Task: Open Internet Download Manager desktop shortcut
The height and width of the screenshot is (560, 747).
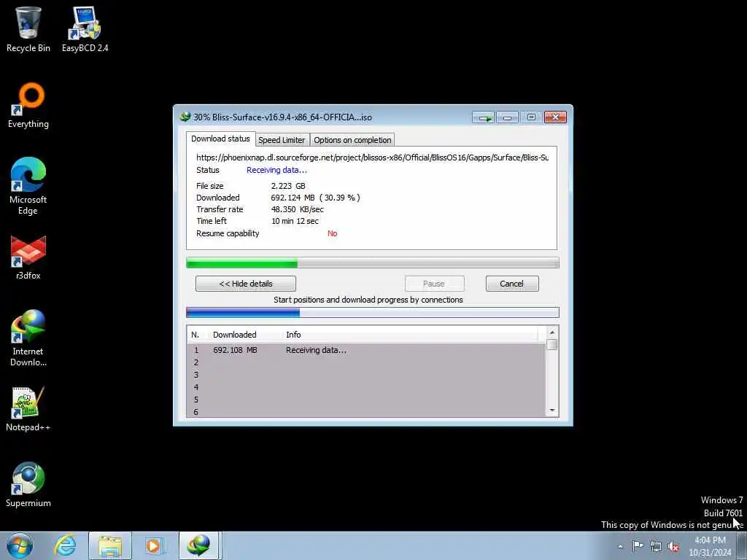Action: pos(28,338)
